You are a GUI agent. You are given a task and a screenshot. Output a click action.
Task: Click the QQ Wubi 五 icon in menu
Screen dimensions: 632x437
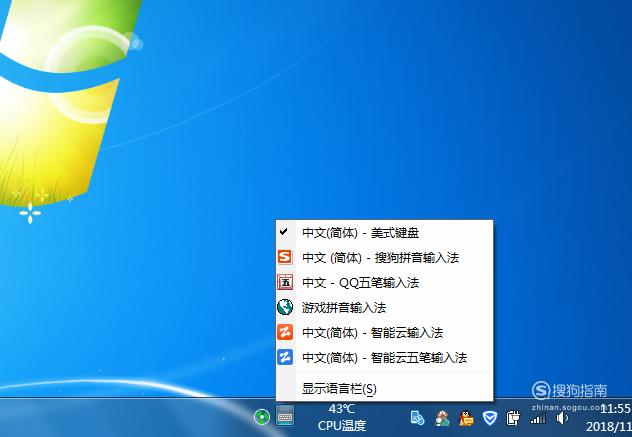pos(285,282)
